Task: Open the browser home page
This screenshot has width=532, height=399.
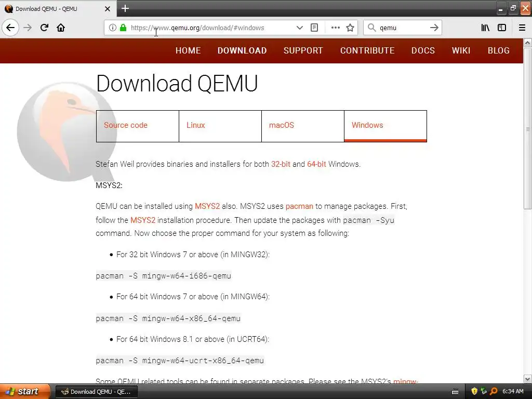Action: click(61, 28)
